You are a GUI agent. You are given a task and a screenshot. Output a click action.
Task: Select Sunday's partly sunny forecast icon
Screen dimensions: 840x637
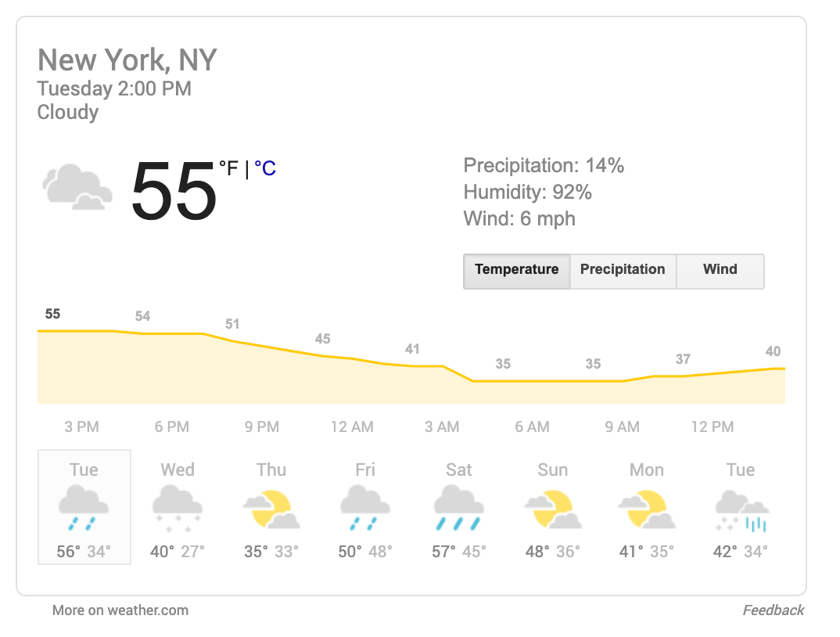(x=552, y=509)
